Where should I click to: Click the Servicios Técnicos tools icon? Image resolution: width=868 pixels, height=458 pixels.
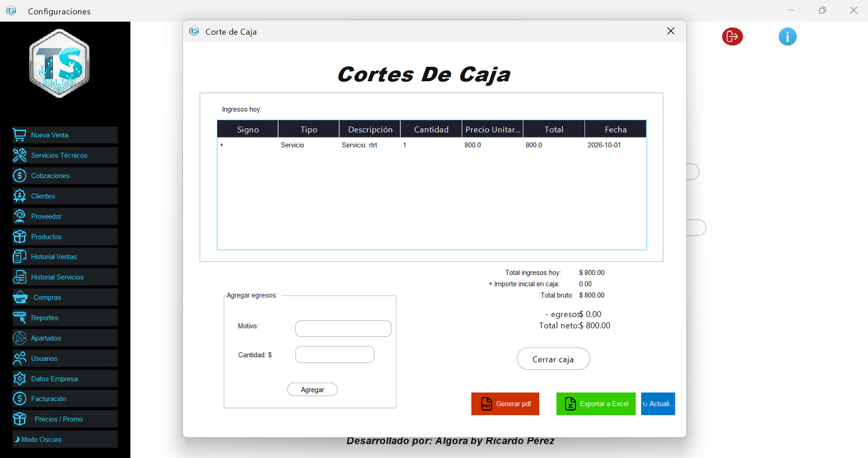20,155
